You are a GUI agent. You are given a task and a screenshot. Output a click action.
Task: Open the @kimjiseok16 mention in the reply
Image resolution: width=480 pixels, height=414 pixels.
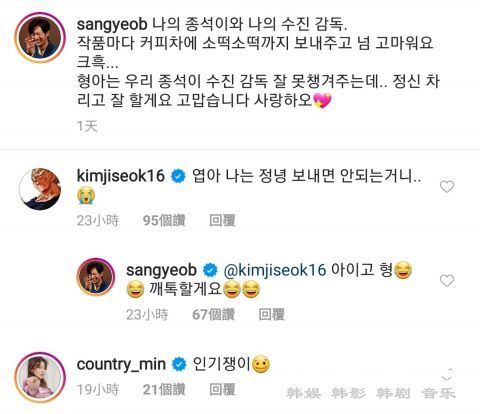coord(275,270)
